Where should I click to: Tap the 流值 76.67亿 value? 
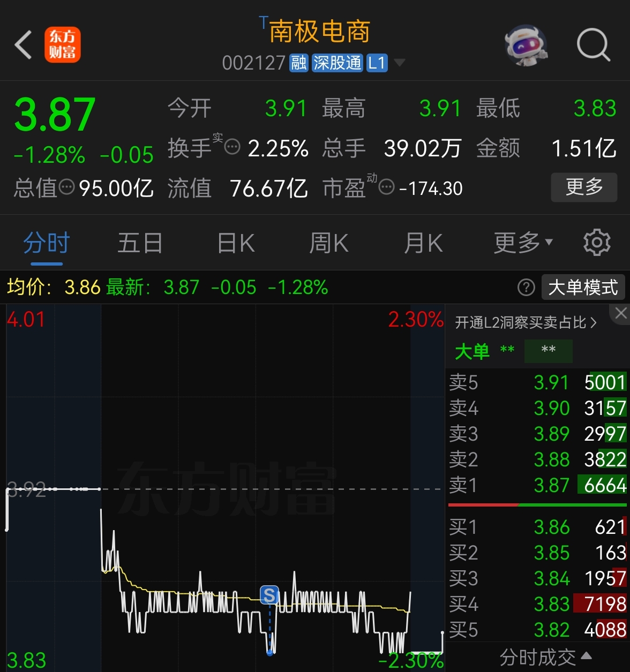pos(268,188)
